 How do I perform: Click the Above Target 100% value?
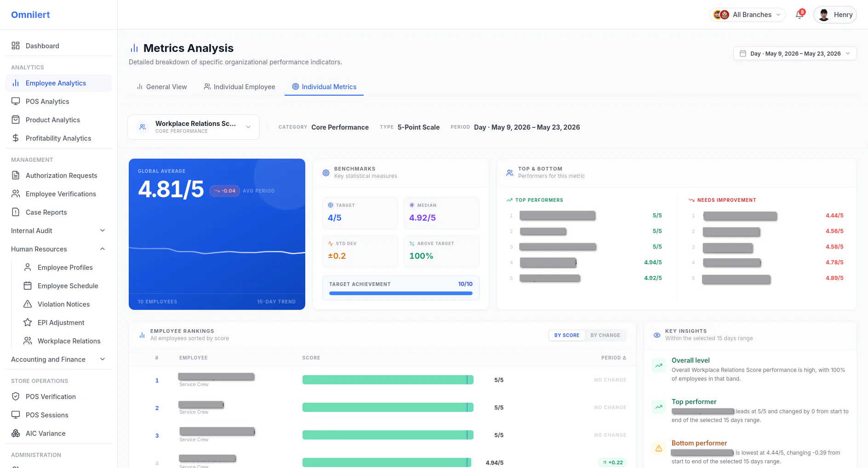421,256
